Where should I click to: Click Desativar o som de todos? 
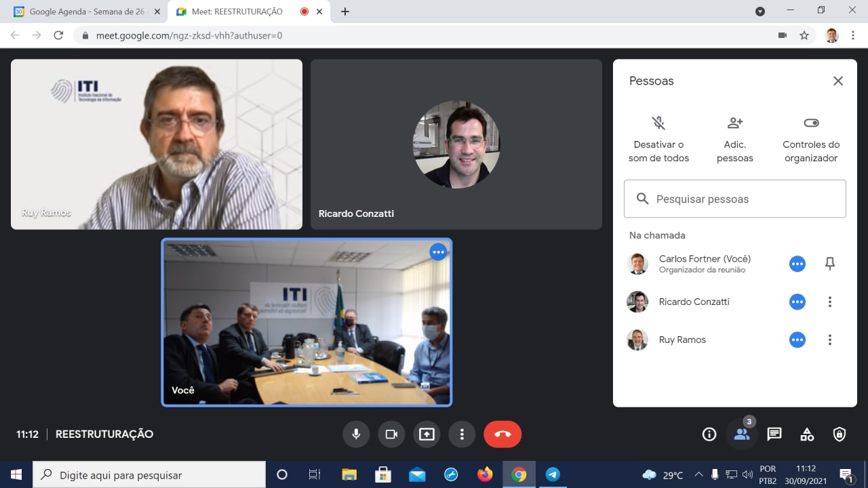tap(658, 139)
